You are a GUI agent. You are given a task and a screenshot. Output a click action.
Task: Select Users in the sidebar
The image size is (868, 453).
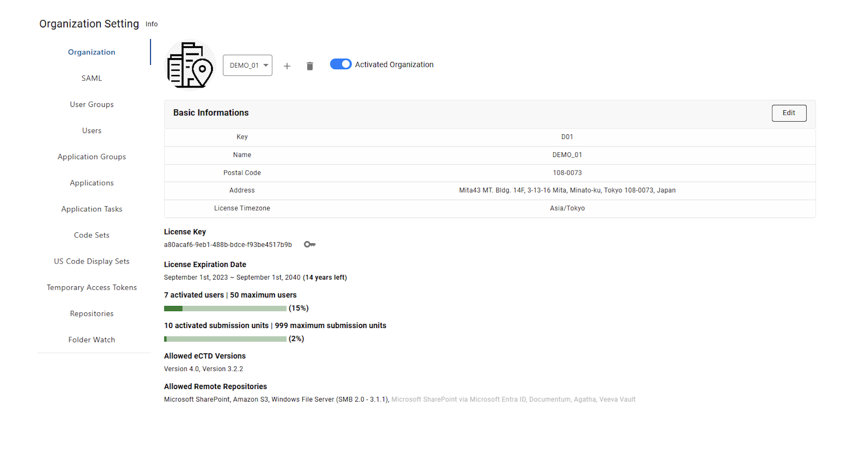(x=92, y=131)
